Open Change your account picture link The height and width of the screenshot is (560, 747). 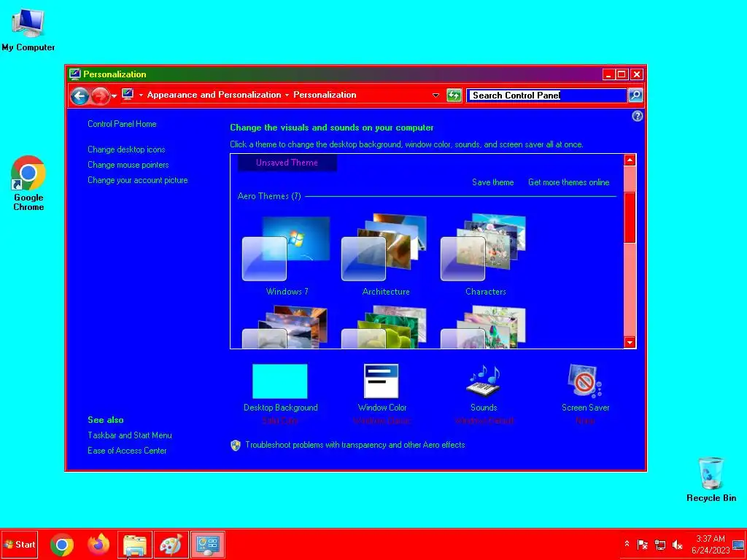[138, 180]
